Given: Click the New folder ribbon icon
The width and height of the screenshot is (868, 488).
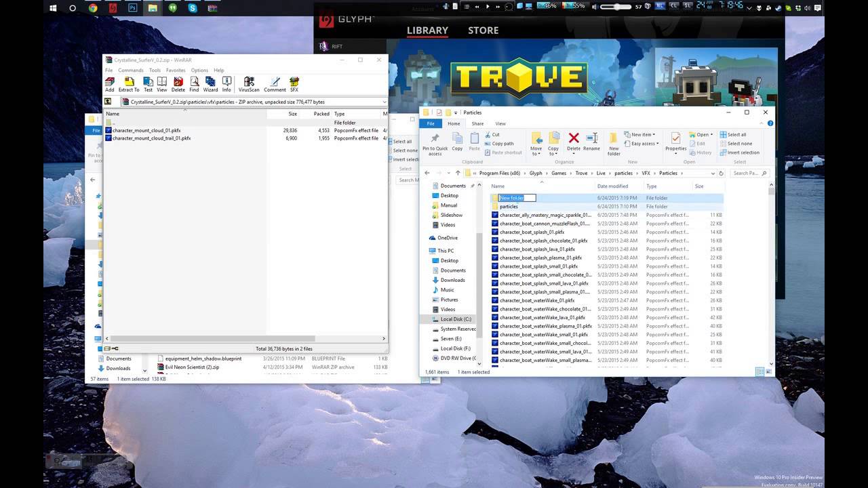Looking at the screenshot, I should [x=614, y=143].
